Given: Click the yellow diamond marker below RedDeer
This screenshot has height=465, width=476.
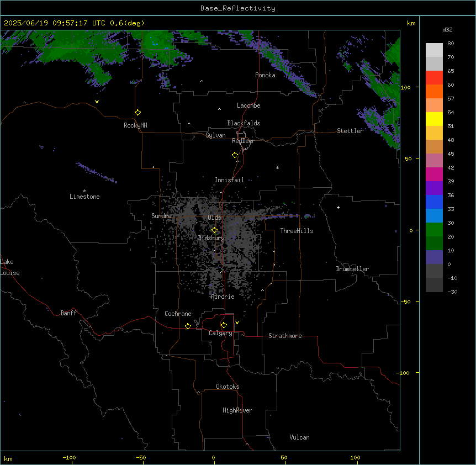Looking at the screenshot, I should point(235,155).
